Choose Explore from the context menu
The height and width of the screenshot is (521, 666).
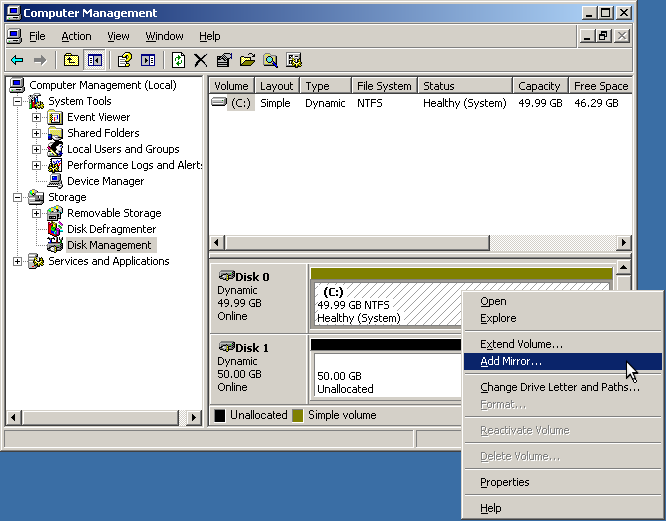(563, 318)
